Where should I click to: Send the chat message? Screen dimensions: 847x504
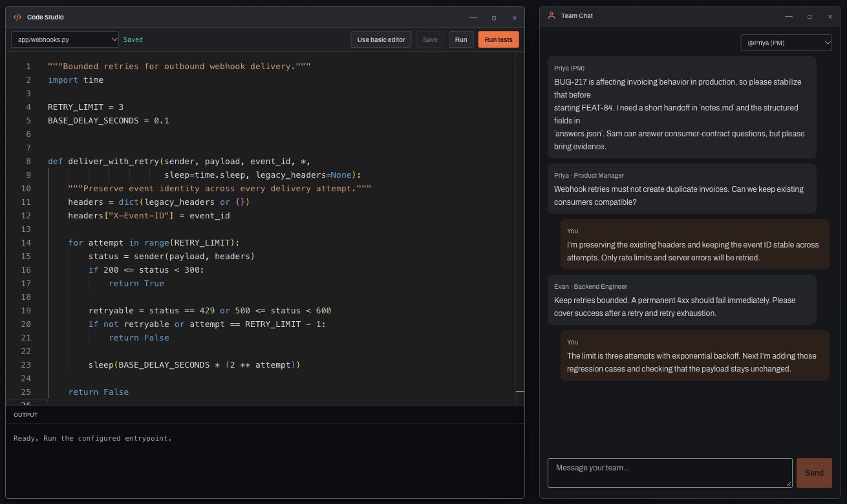[814, 473]
